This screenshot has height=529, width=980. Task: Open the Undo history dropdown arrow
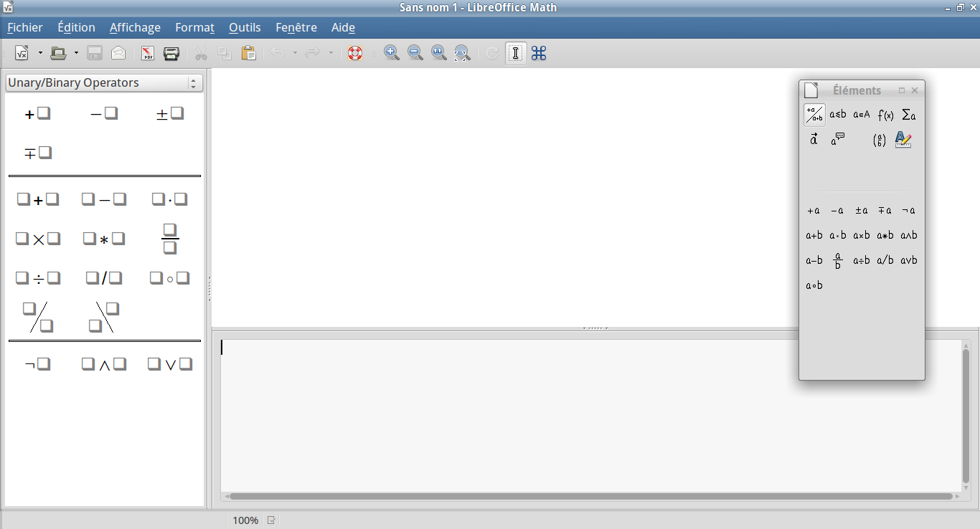click(295, 53)
